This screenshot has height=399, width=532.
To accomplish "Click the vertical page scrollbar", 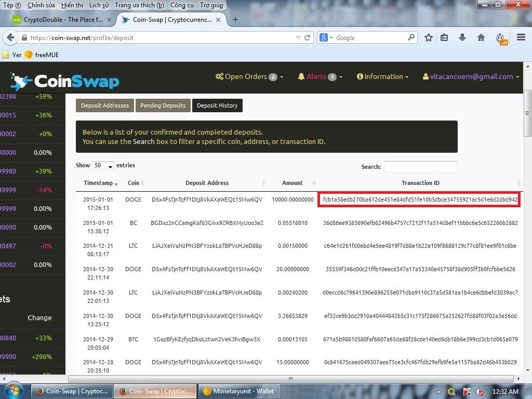I will 528,113.
